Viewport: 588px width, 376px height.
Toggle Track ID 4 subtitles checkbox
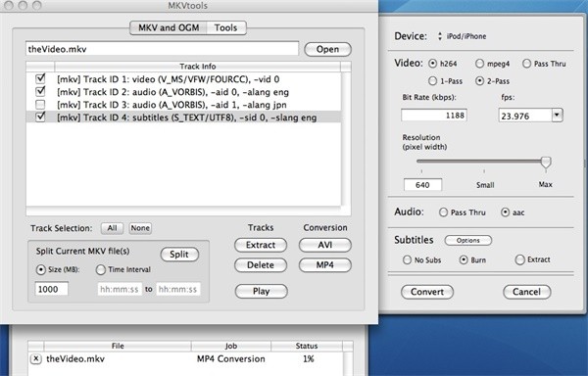[x=40, y=117]
